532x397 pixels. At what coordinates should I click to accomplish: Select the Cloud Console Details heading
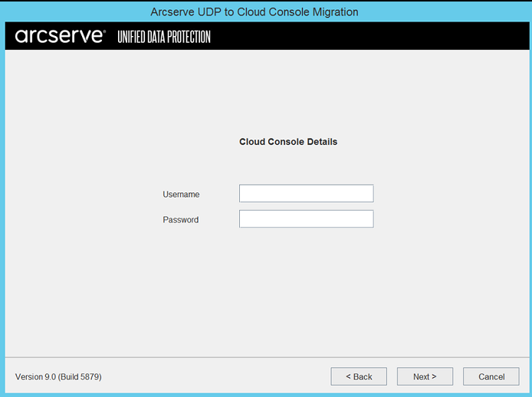288,142
